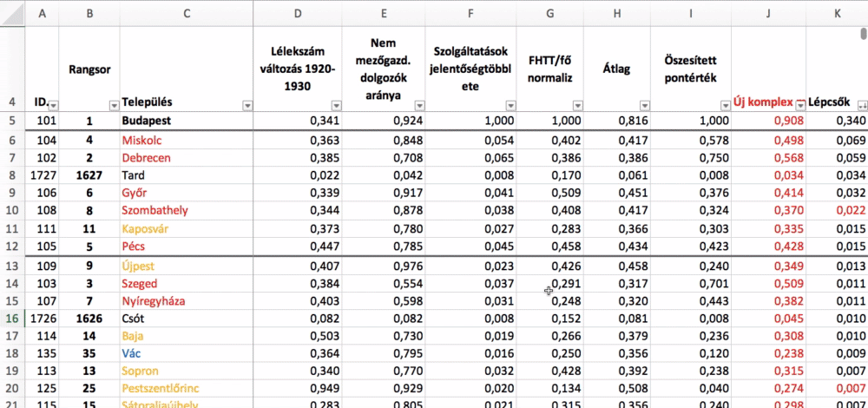Select the Nyíregyháza cell

(187, 302)
